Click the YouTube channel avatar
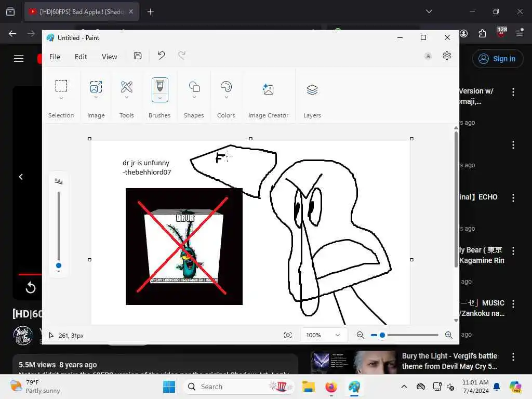Image resolution: width=532 pixels, height=399 pixels. click(23, 335)
